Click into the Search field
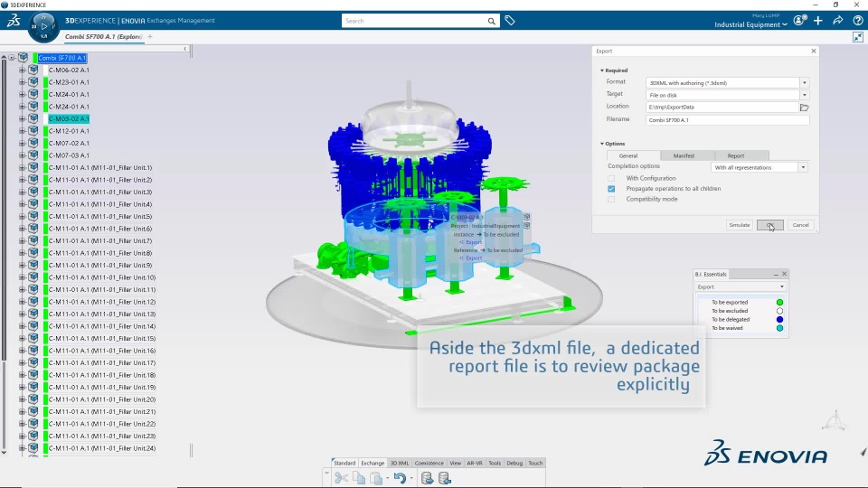Screen dimensions: 868x488 click(x=413, y=21)
